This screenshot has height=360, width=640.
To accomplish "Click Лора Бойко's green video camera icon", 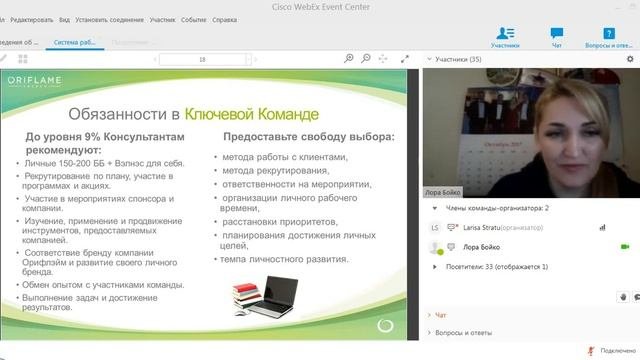I will [624, 247].
